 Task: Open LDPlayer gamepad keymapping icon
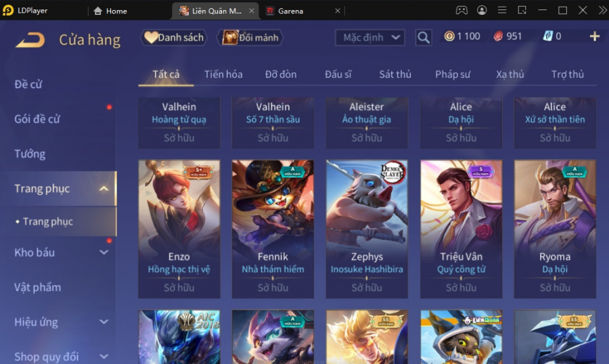tap(461, 11)
